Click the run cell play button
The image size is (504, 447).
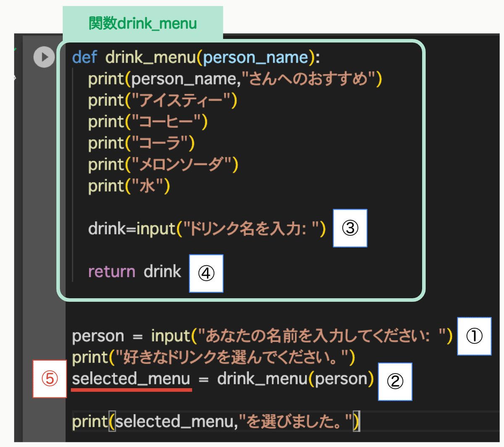pos(44,58)
